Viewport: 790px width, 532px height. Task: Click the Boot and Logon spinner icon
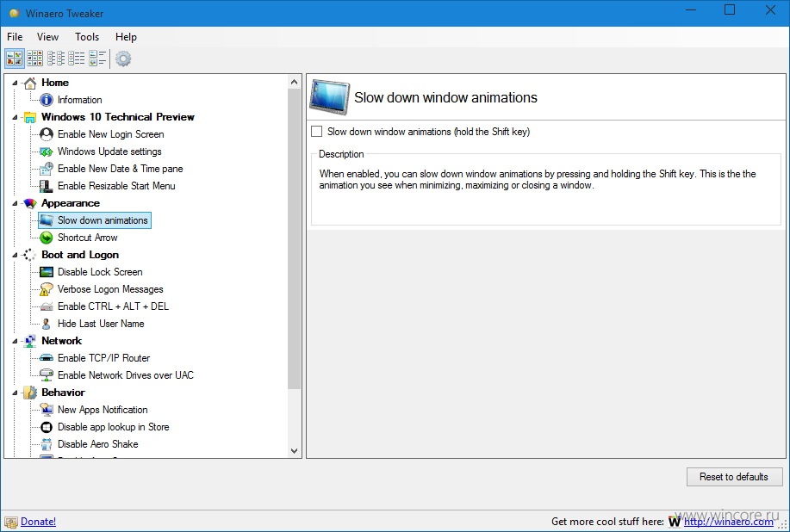29,255
